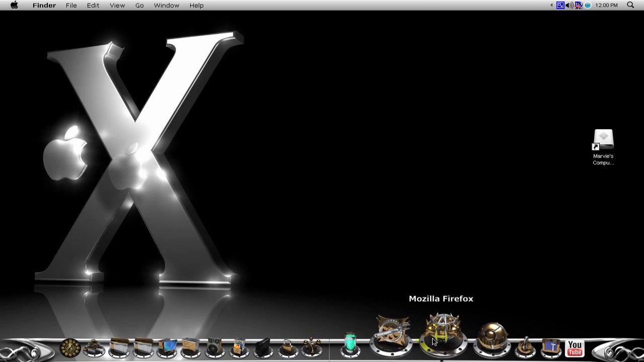This screenshot has width=644, height=362.
Task: Open the volume speaker tray icon
Action: point(569,5)
